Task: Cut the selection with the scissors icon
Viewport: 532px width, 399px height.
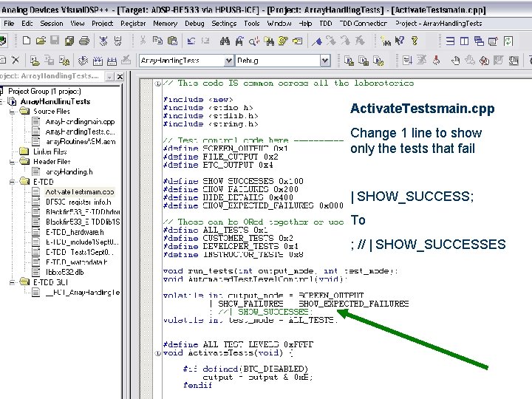Action: tap(143, 41)
